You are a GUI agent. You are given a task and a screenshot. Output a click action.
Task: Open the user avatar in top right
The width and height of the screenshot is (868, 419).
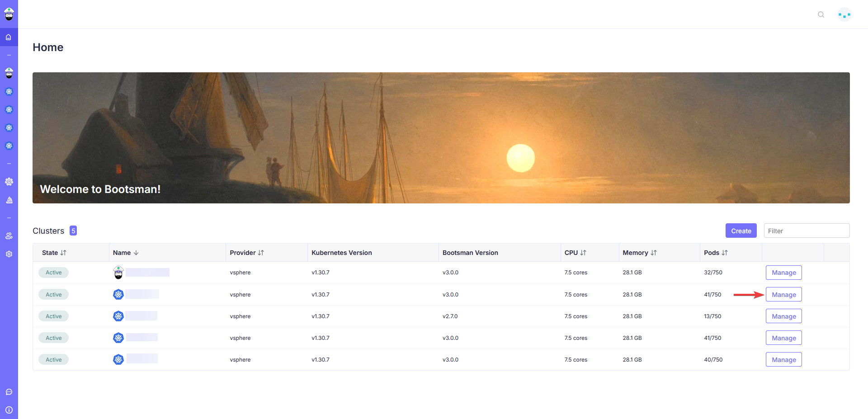pos(844,14)
